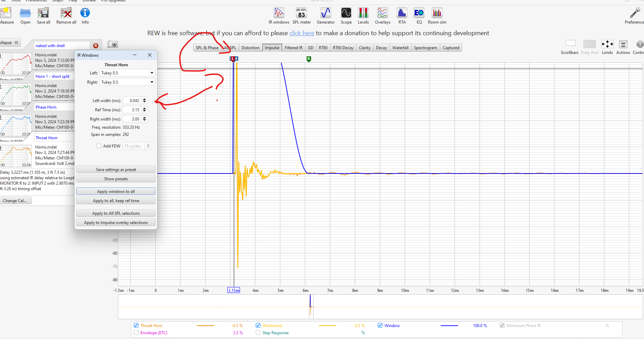Adjust Left width stepper arrows
This screenshot has width=644, height=339.
[145, 101]
